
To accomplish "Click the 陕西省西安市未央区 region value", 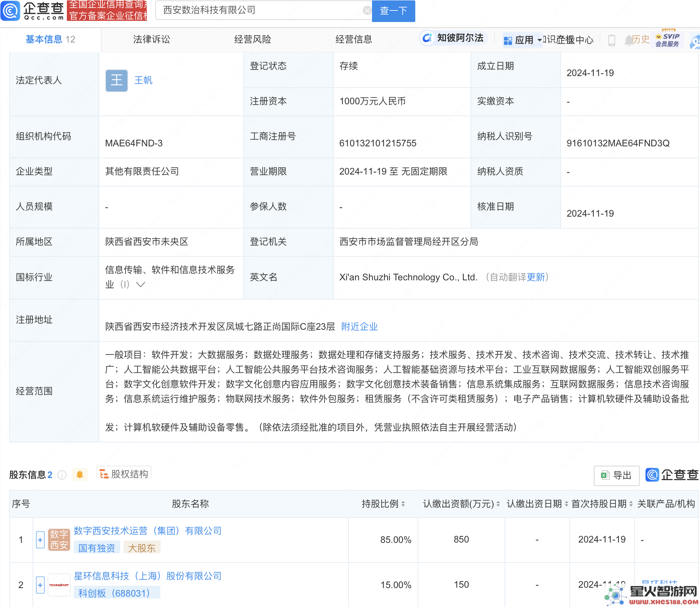I will (x=147, y=242).
